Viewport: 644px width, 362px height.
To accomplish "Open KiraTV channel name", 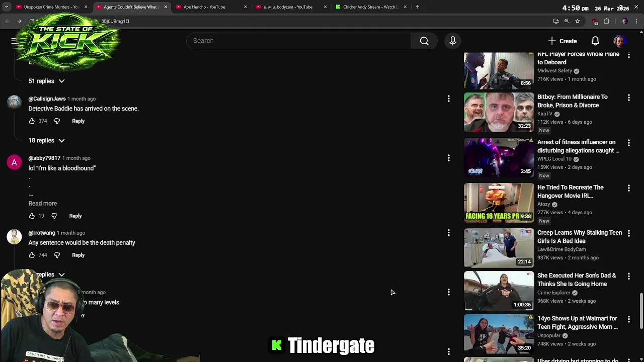I will [x=545, y=114].
